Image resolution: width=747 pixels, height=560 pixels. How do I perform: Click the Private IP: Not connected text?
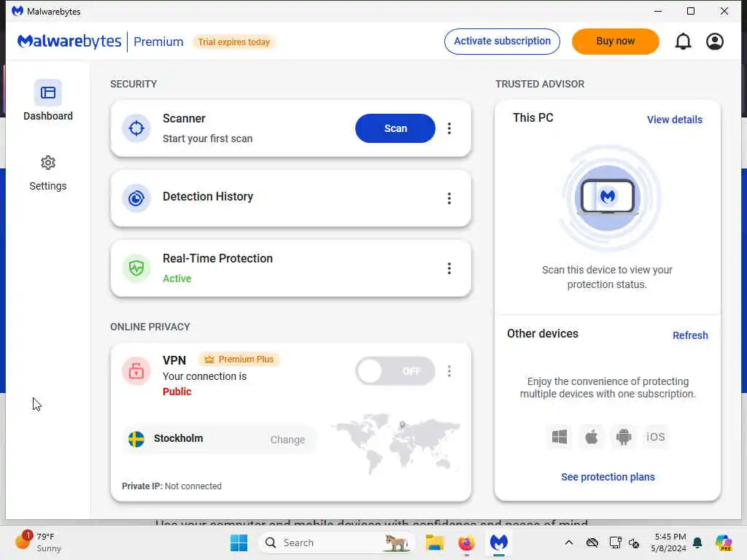(171, 486)
